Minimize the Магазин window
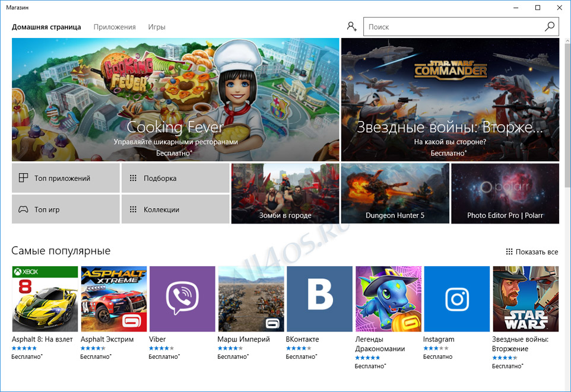 pyautogui.click(x=516, y=8)
